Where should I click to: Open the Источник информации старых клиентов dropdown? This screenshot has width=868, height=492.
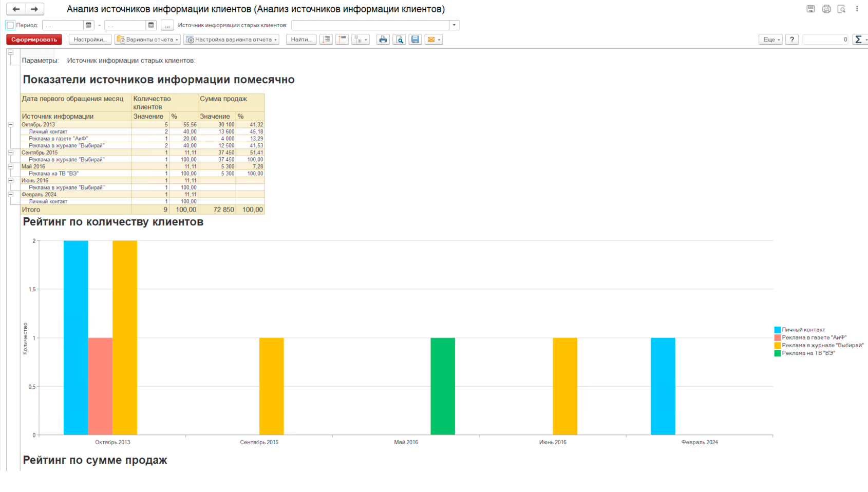point(455,25)
